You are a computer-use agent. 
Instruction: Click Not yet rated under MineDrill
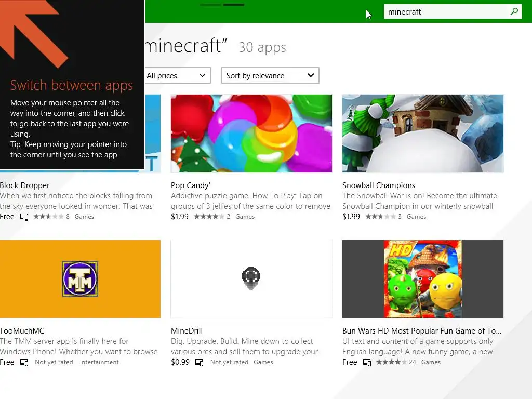point(229,362)
